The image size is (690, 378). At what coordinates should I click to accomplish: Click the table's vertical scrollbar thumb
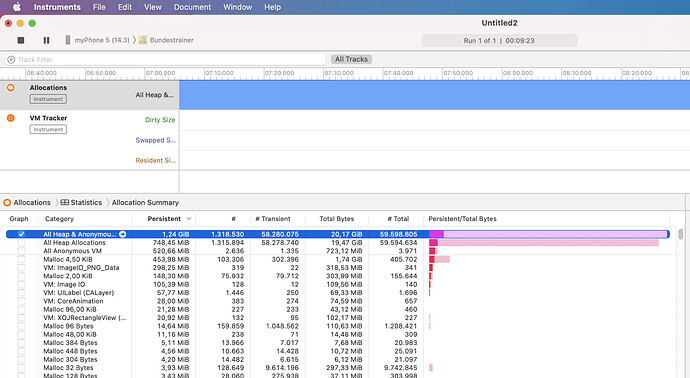click(x=680, y=234)
